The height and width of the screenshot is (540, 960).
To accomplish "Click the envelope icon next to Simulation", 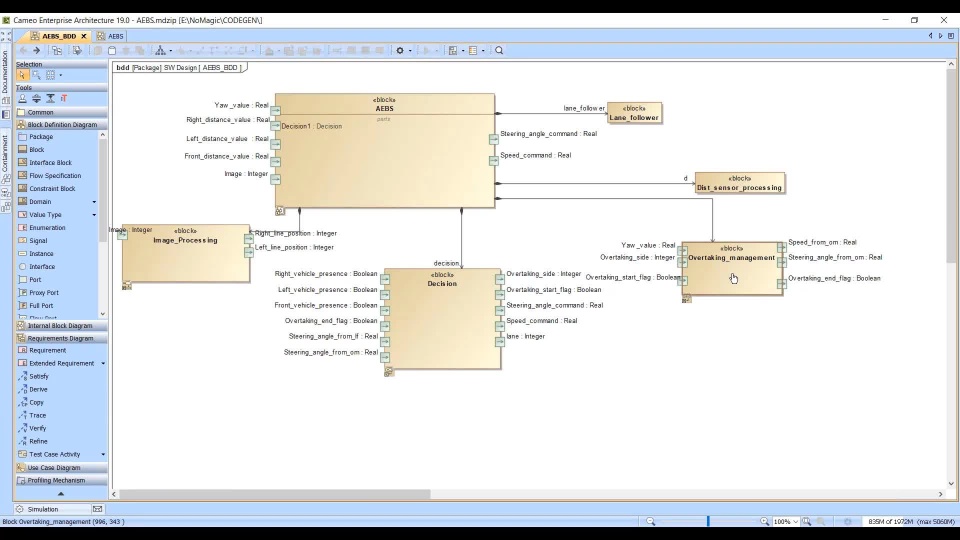I will point(97,509).
